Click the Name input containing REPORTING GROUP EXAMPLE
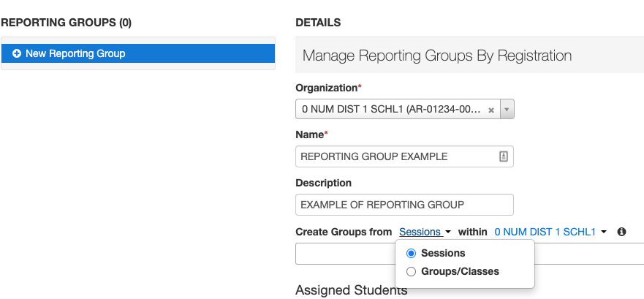 click(395, 156)
